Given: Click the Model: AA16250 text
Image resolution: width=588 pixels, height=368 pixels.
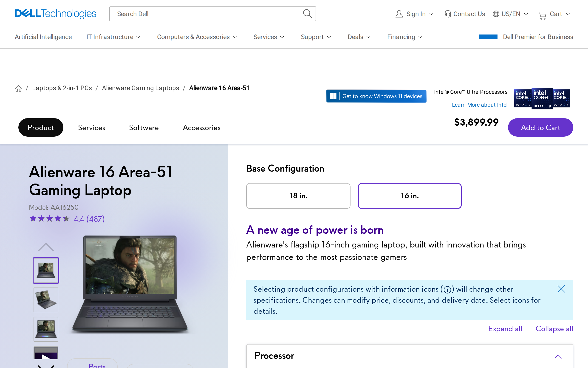Looking at the screenshot, I should [54, 207].
